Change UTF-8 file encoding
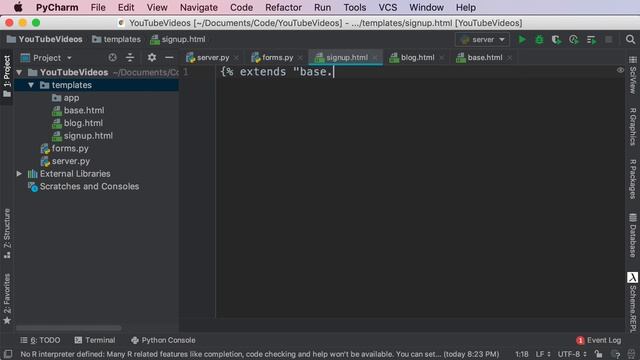Image resolution: width=640 pixels, height=360 pixels. (x=572, y=354)
